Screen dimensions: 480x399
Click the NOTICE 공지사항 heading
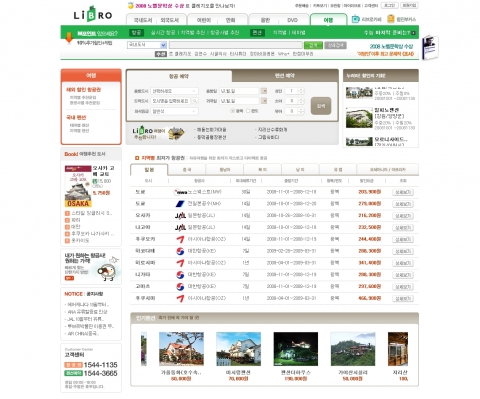84,294
